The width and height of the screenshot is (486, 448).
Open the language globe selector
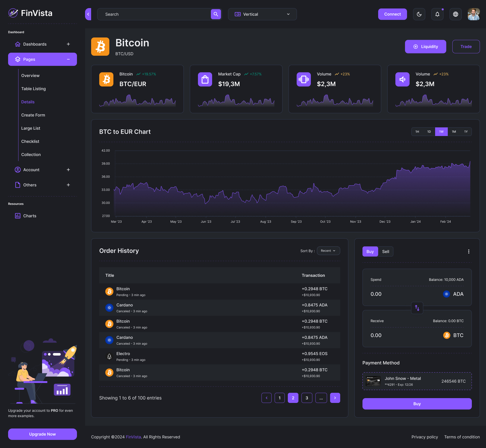click(x=455, y=14)
